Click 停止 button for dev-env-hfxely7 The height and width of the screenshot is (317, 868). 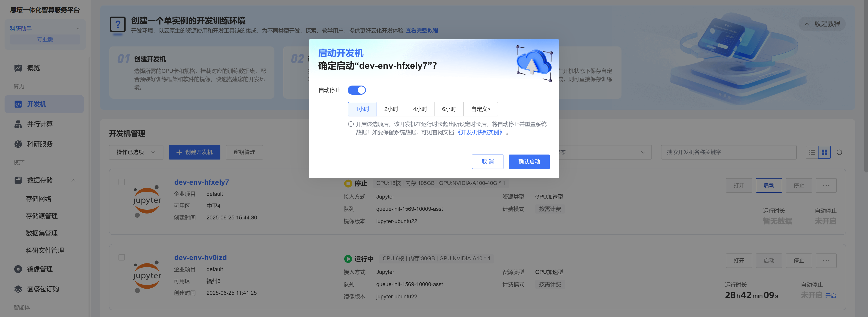[799, 185]
